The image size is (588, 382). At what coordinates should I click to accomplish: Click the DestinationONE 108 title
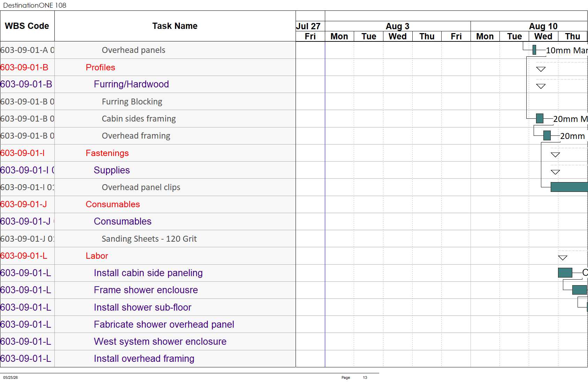(x=35, y=5)
